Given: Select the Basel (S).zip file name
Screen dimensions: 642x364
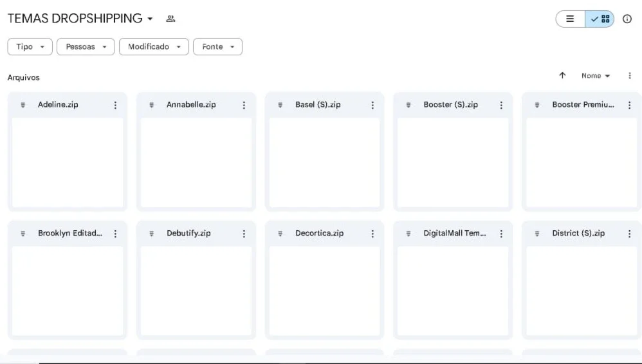Looking at the screenshot, I should click(x=318, y=105).
